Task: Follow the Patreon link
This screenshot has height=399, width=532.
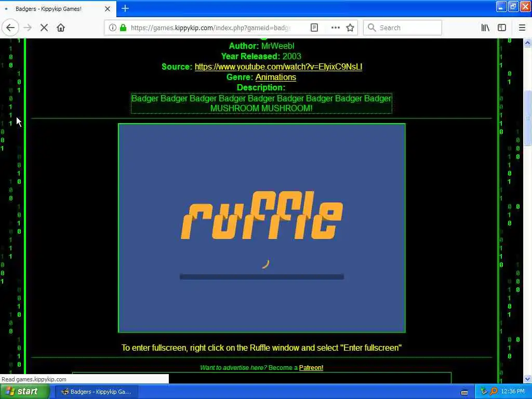Action: pyautogui.click(x=311, y=368)
